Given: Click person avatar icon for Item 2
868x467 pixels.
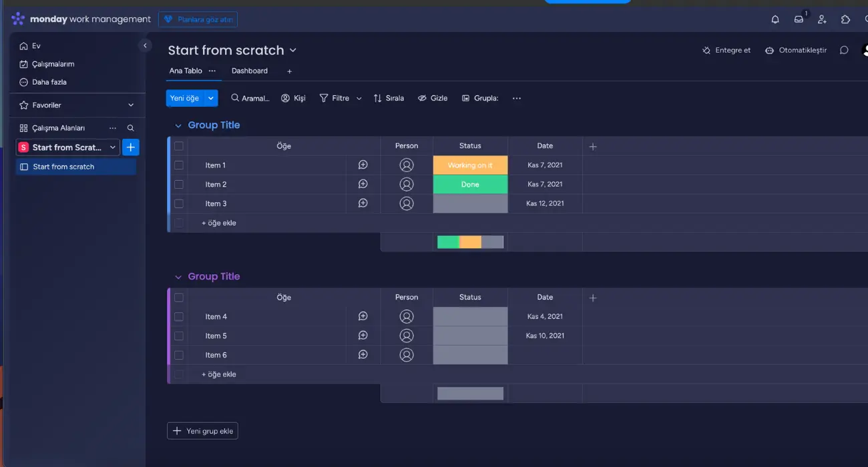Looking at the screenshot, I should point(406,184).
